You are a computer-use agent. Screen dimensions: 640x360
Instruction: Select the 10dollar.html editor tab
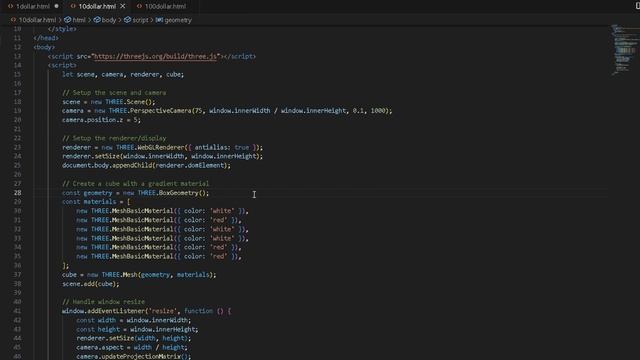tap(97, 6)
